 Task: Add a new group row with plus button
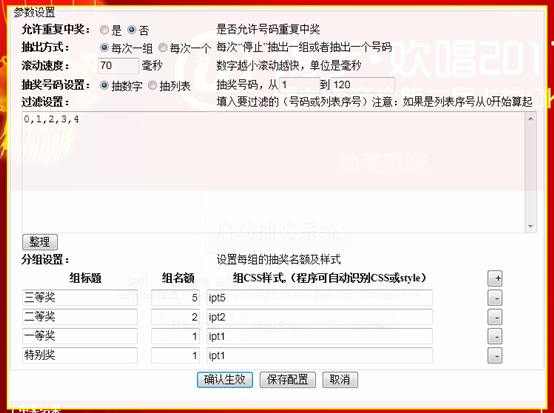click(495, 278)
